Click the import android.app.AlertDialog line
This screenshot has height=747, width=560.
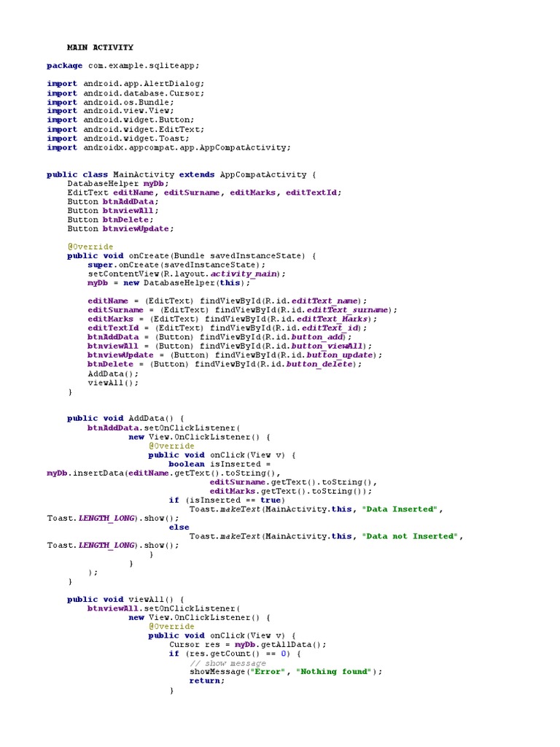(x=125, y=84)
